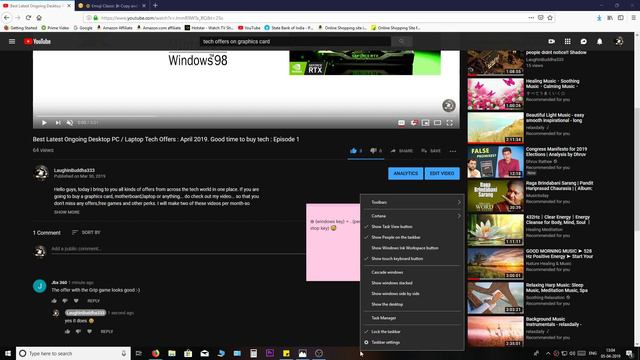Click the YouTube search box

296,41
